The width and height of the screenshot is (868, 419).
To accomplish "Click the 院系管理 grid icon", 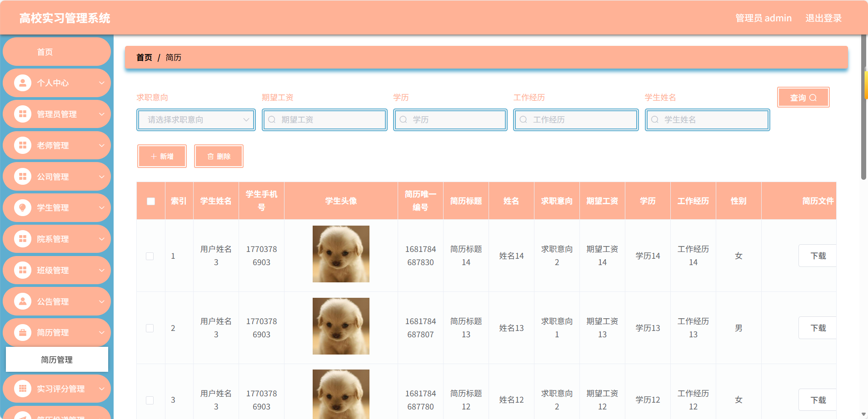I will (23, 239).
